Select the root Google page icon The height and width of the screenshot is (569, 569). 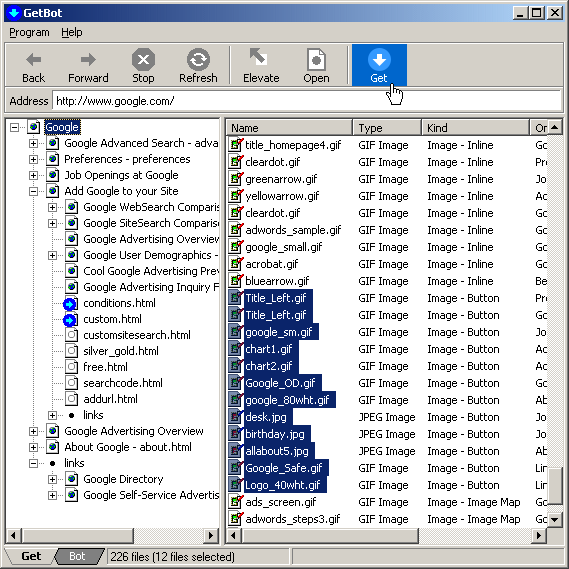click(x=34, y=127)
